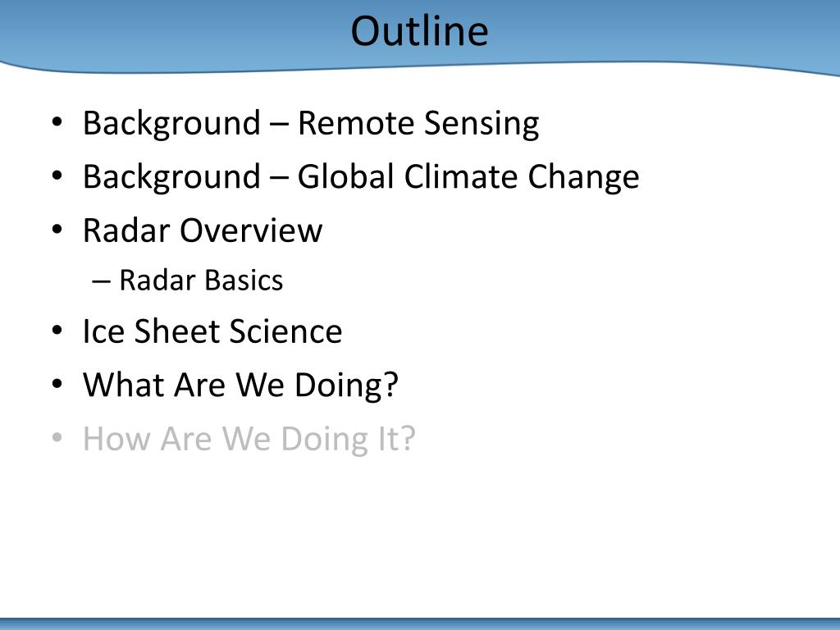
Task: Click the Ice Sheet Science text
Action: (x=212, y=331)
